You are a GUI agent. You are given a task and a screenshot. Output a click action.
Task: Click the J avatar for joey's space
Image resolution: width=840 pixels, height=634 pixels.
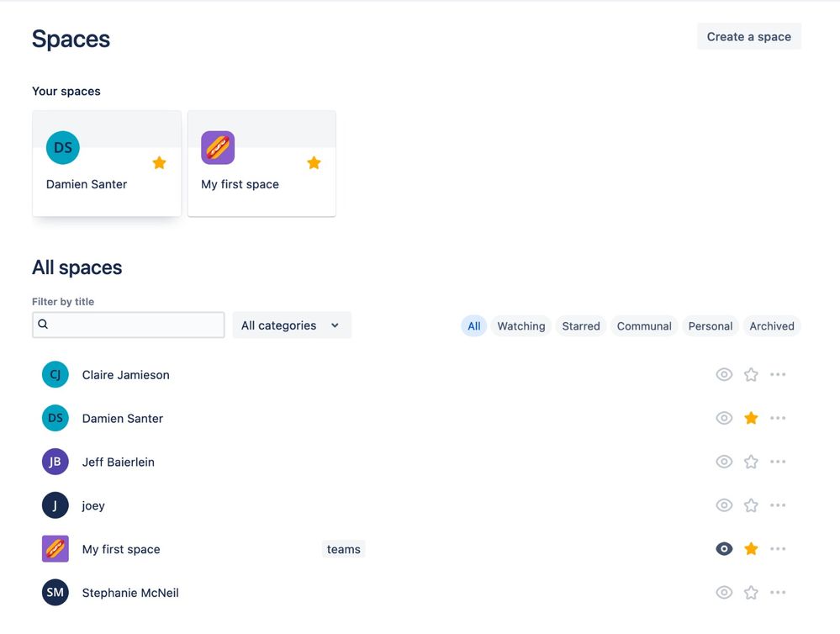(x=55, y=505)
